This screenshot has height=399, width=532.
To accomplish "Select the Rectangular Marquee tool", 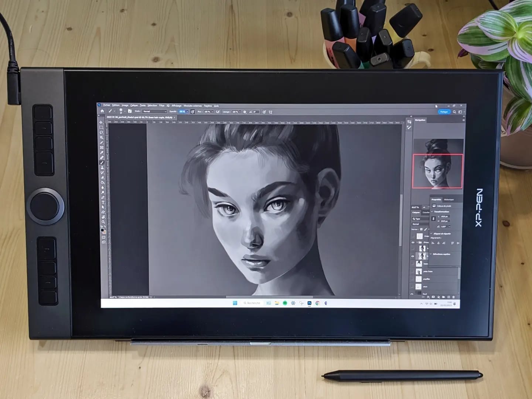I will tap(101, 127).
